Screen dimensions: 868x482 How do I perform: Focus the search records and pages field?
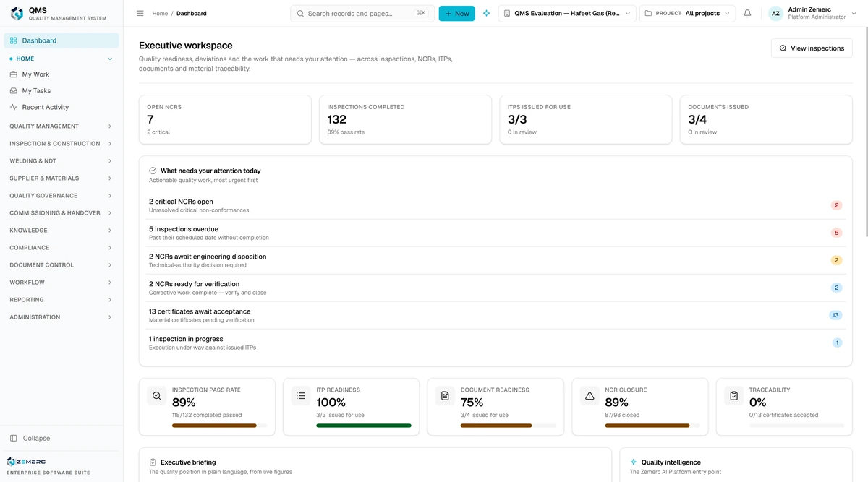pos(362,14)
